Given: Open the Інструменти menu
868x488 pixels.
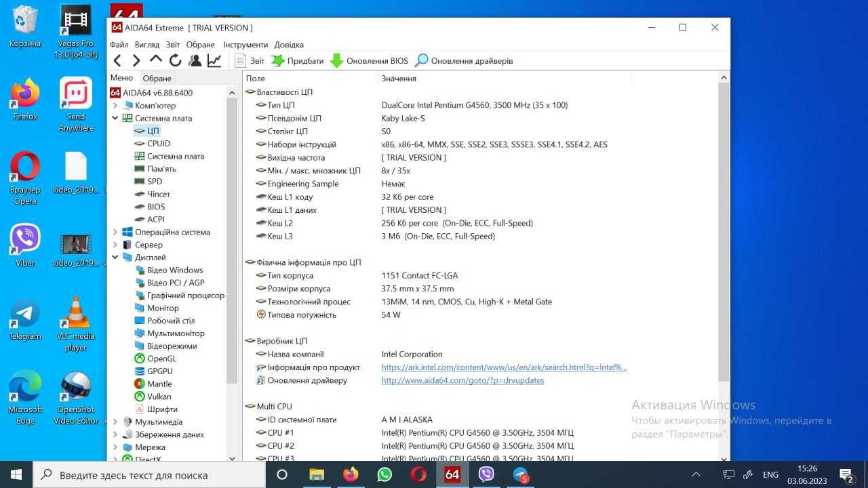Looking at the screenshot, I should tap(245, 45).
